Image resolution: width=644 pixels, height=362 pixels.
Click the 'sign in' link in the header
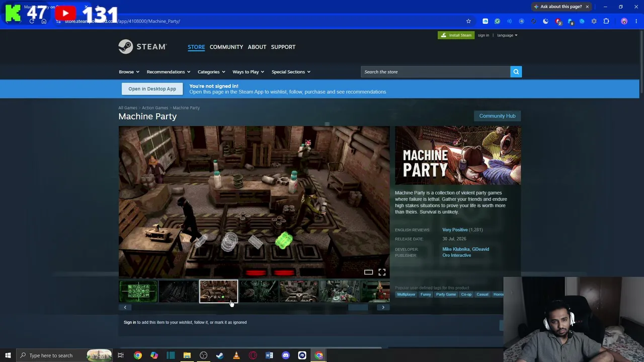484,35
